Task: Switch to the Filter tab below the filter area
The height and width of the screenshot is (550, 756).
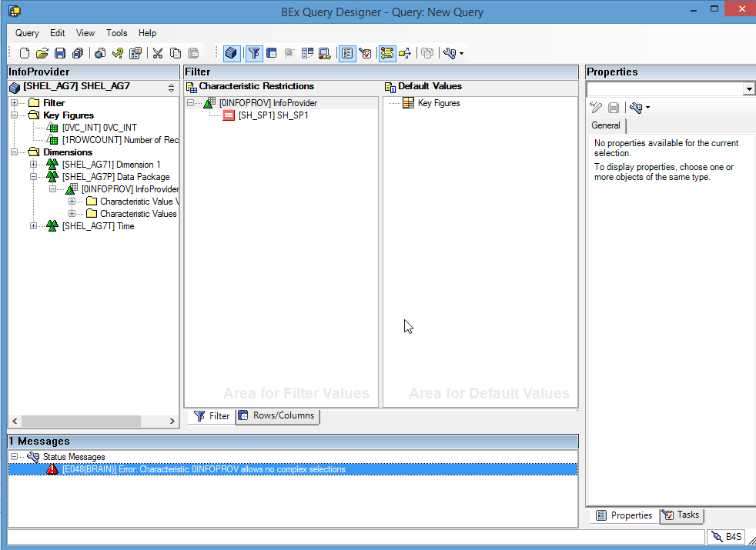Action: pyautogui.click(x=212, y=416)
